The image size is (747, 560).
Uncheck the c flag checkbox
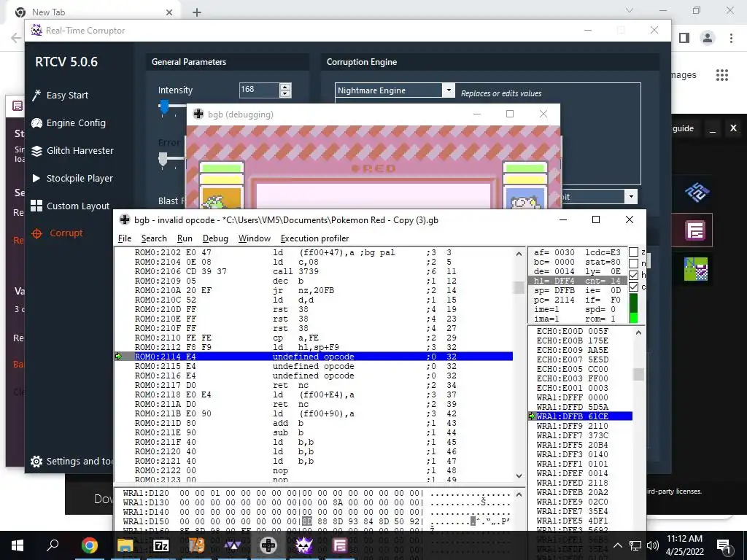634,287
